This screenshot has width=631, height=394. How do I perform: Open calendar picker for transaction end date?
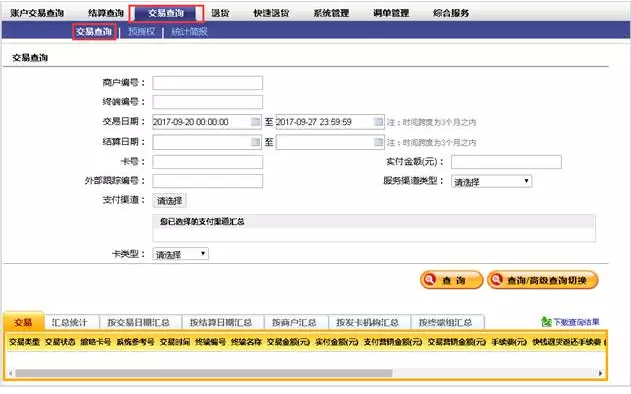click(378, 122)
